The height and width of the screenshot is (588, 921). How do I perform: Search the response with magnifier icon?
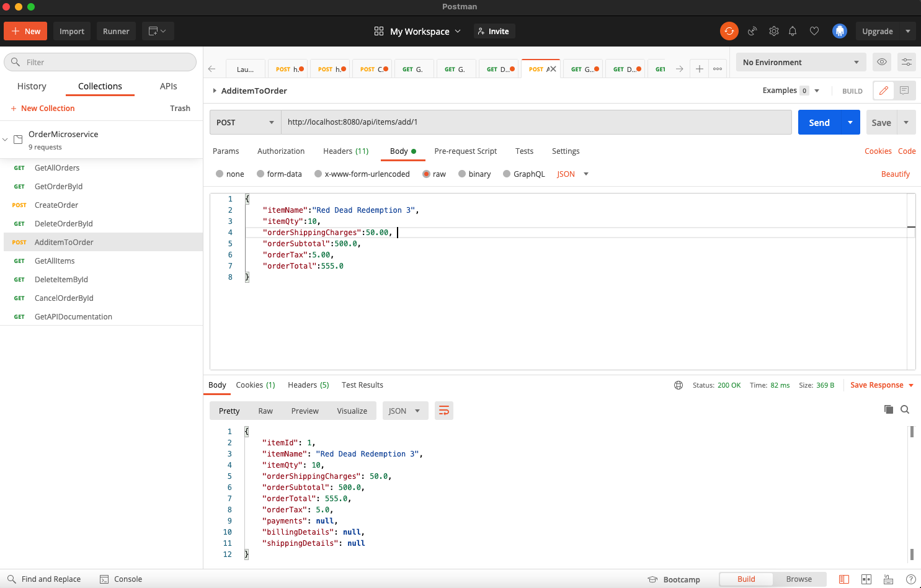tap(905, 409)
